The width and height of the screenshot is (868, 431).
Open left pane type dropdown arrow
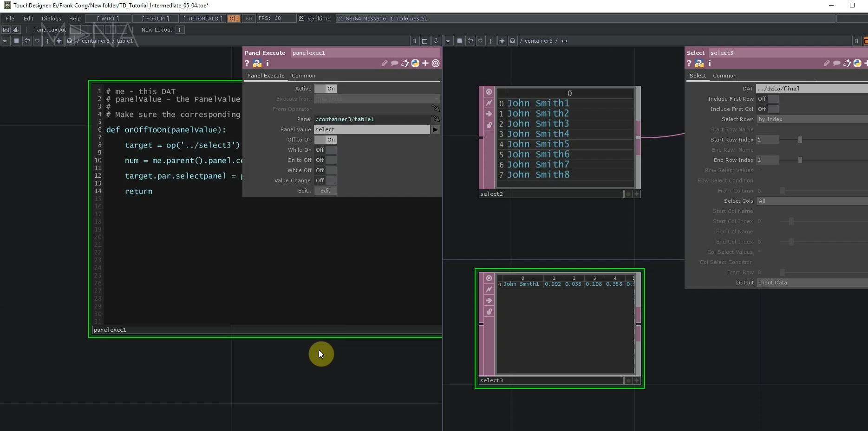coord(5,41)
